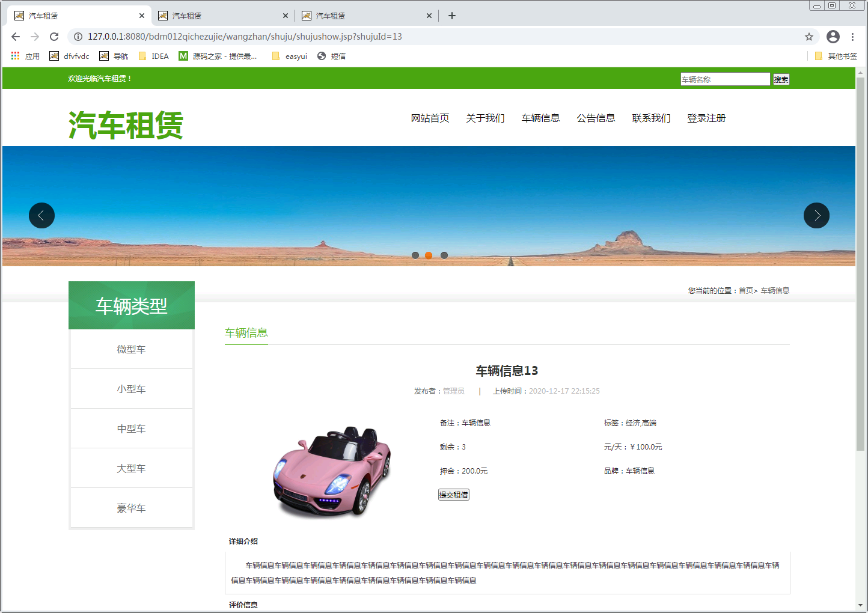Click the green 车辆信息 section heading
This screenshot has height=613, width=868.
pos(246,333)
